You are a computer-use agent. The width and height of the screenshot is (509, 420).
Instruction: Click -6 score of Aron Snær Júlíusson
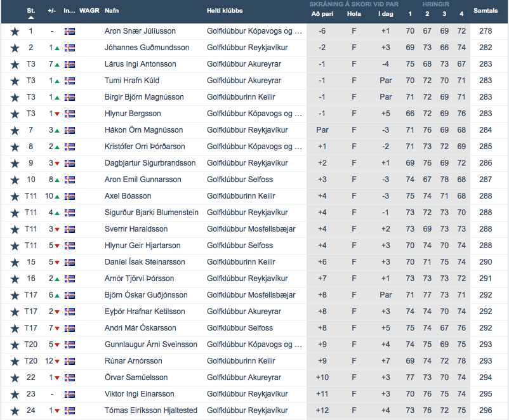point(322,31)
